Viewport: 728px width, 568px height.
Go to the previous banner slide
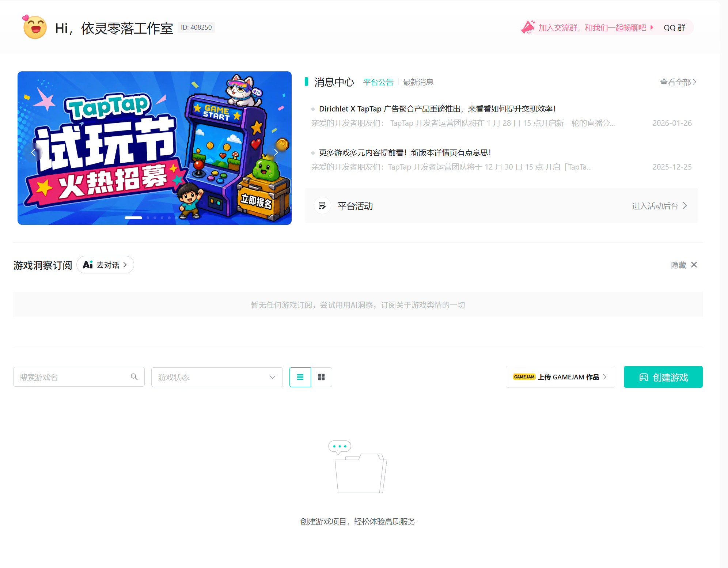[33, 152]
